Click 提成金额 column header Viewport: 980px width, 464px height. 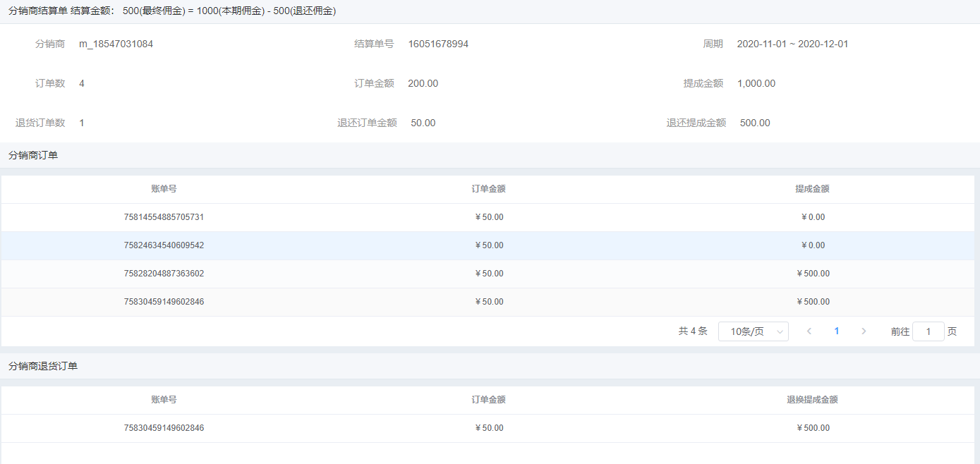[x=812, y=189]
